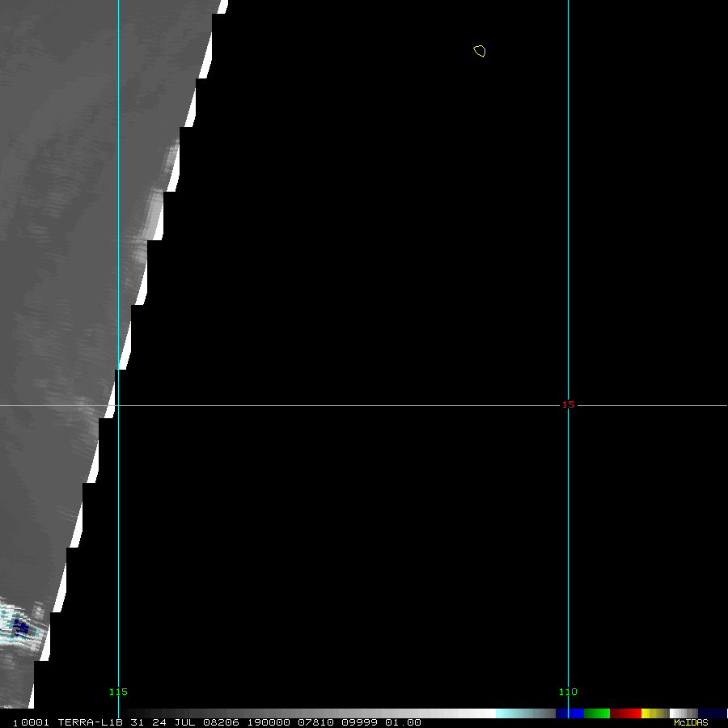Click the TERRA-L1B satellite label
Screen dimensions: 728x728
[90, 722]
